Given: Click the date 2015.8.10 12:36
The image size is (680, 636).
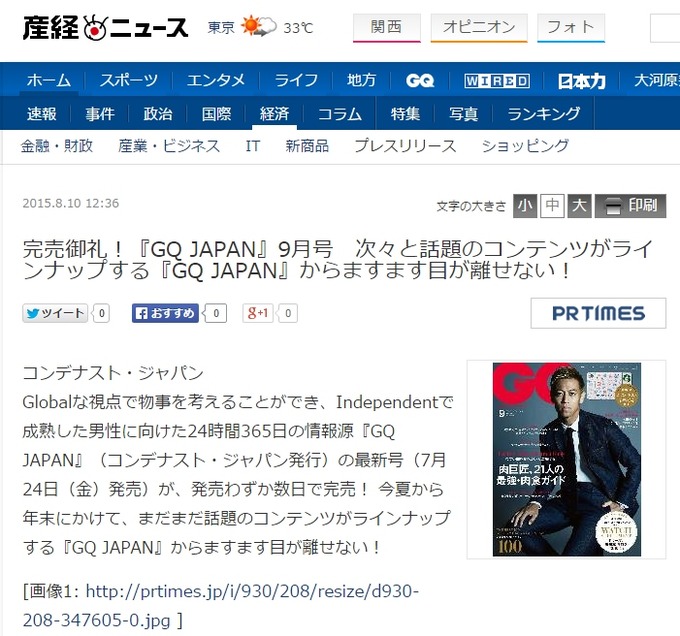Looking at the screenshot, I should (x=71, y=203).
